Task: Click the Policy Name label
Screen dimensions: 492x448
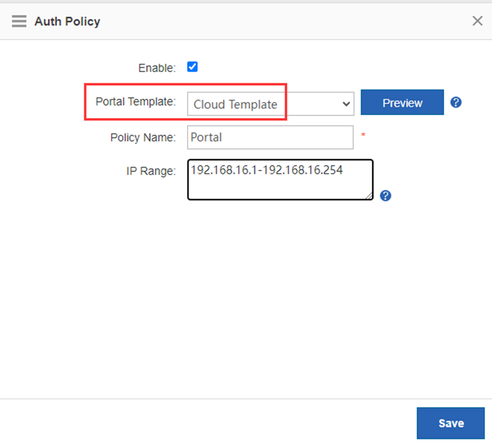Action: tap(143, 138)
